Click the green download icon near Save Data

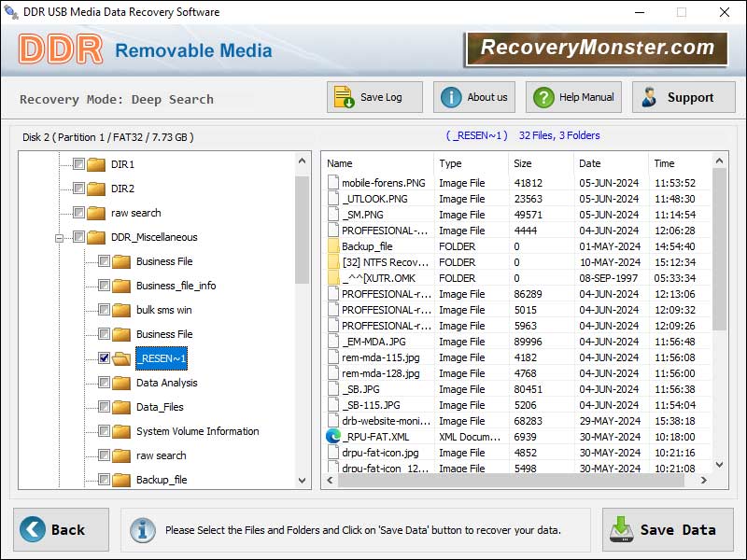[x=621, y=529]
